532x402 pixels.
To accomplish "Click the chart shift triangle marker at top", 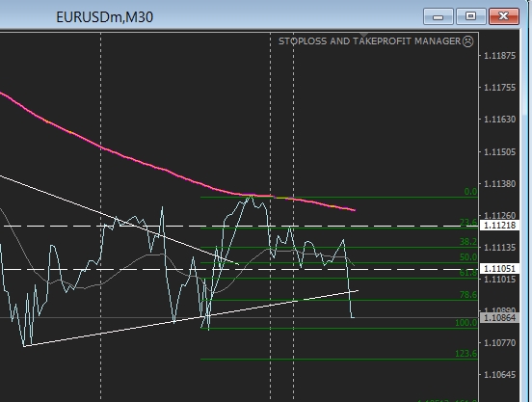I will pos(363,35).
